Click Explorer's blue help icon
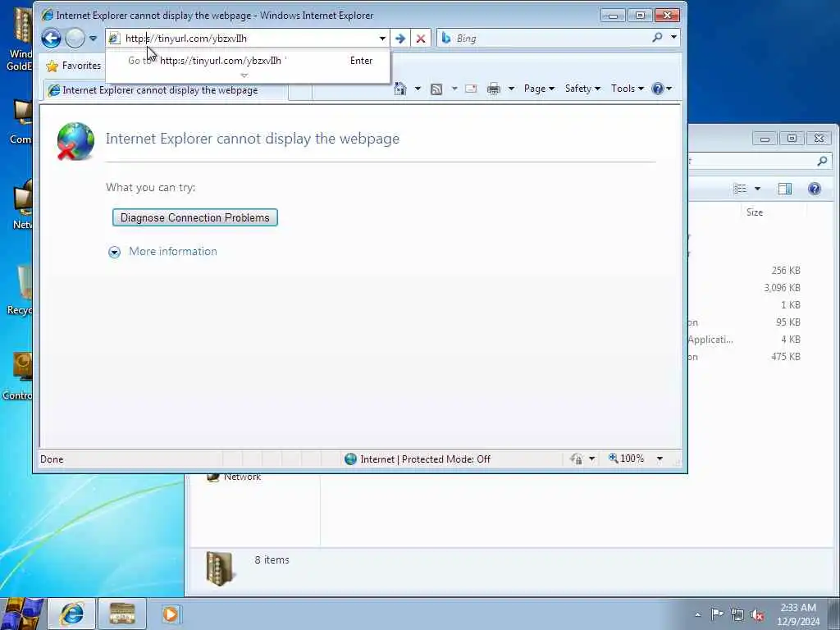 (815, 189)
